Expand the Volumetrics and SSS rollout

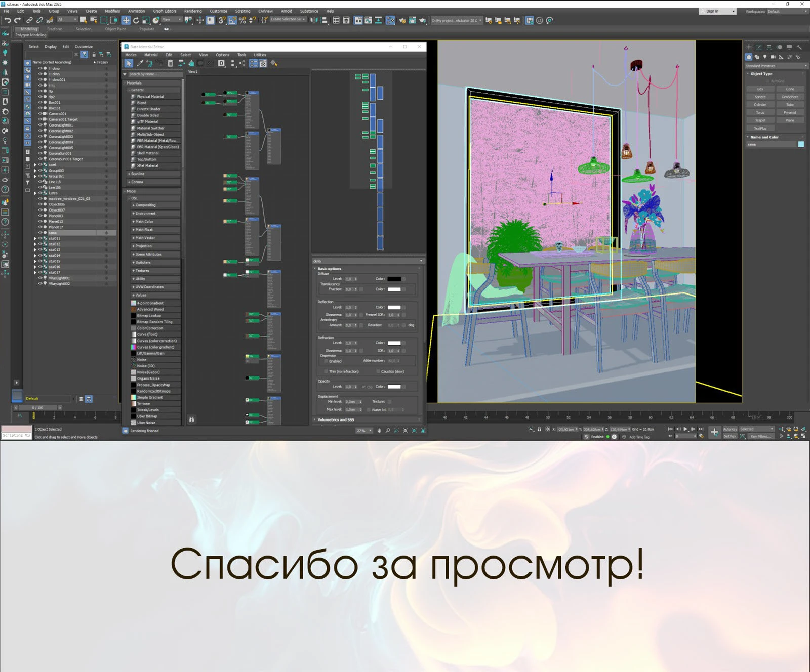[368, 419]
